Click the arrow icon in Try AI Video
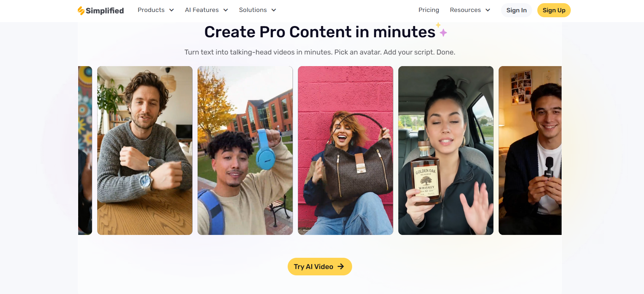The image size is (644, 294). pyautogui.click(x=341, y=267)
